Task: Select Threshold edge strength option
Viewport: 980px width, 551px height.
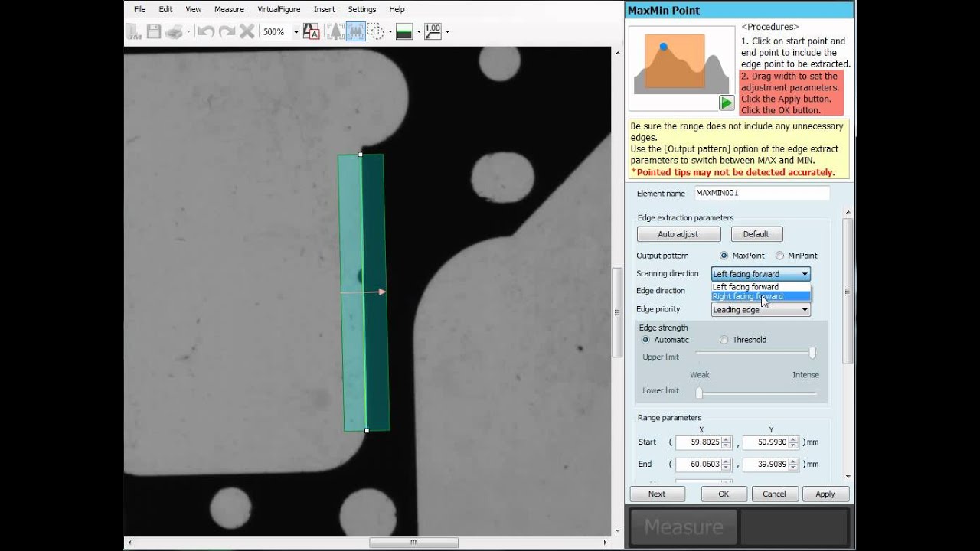Action: [724, 340]
